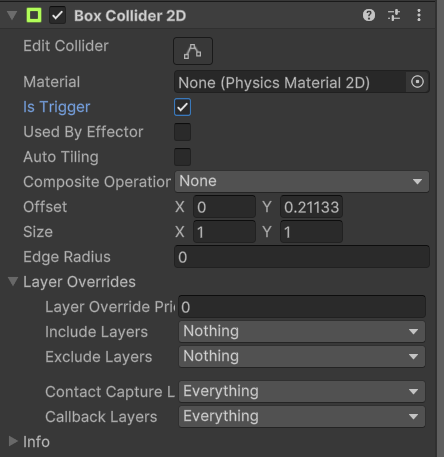Click the Box Collider 2D title text
The image size is (444, 457).
coord(130,16)
